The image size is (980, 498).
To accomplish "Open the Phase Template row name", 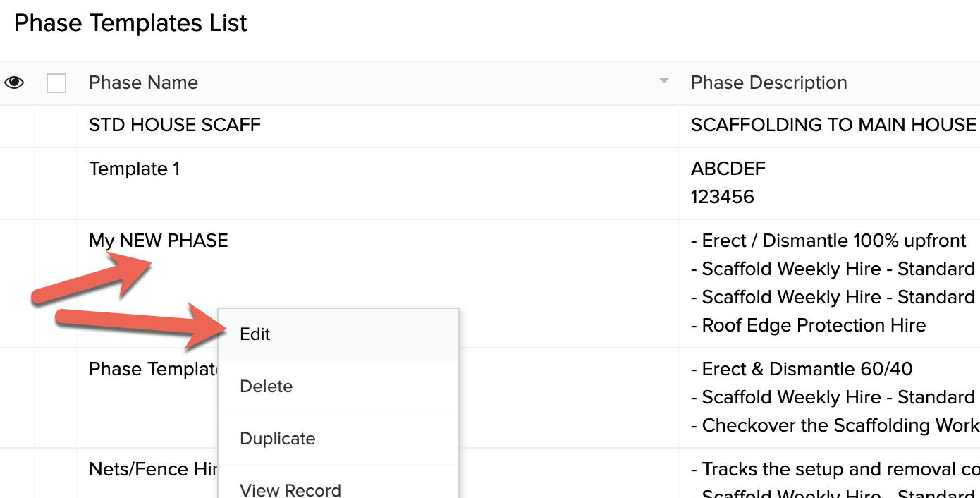I will (x=154, y=369).
